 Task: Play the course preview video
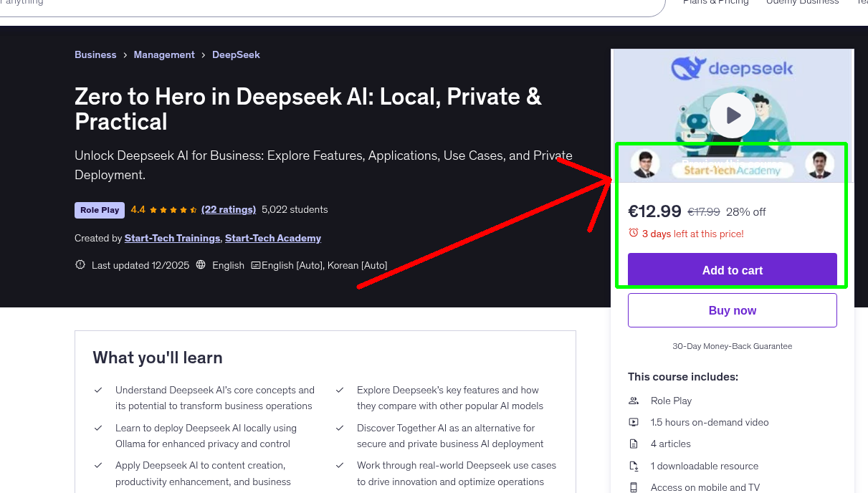[732, 115]
